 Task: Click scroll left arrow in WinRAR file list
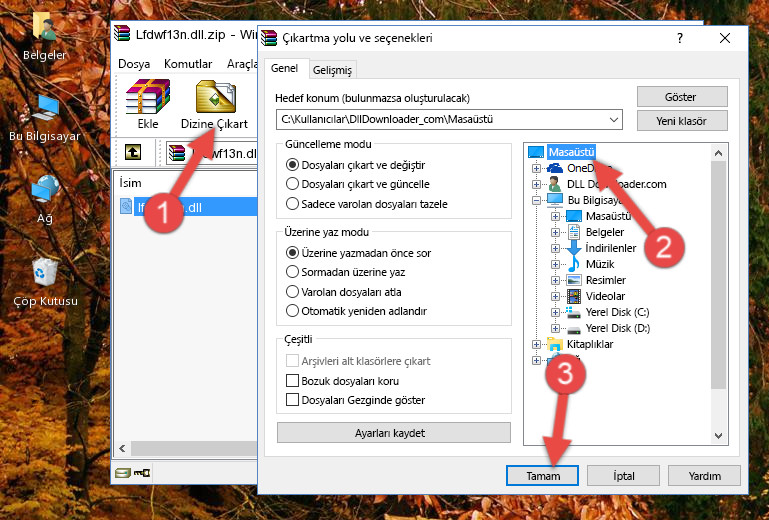(x=122, y=448)
